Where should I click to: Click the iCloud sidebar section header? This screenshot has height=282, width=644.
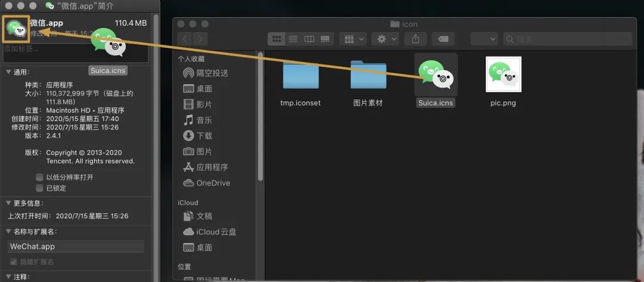[x=188, y=203]
